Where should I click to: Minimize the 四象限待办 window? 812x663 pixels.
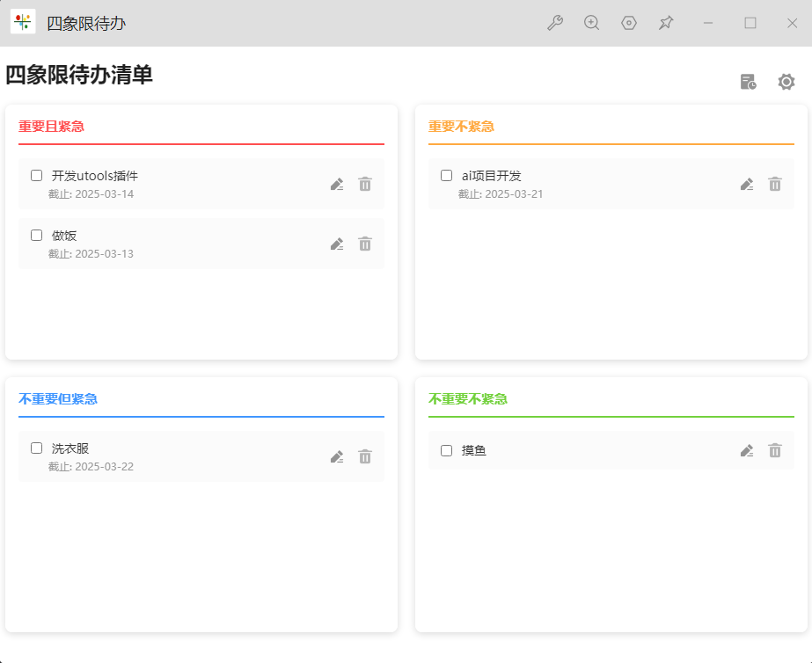[x=708, y=23]
